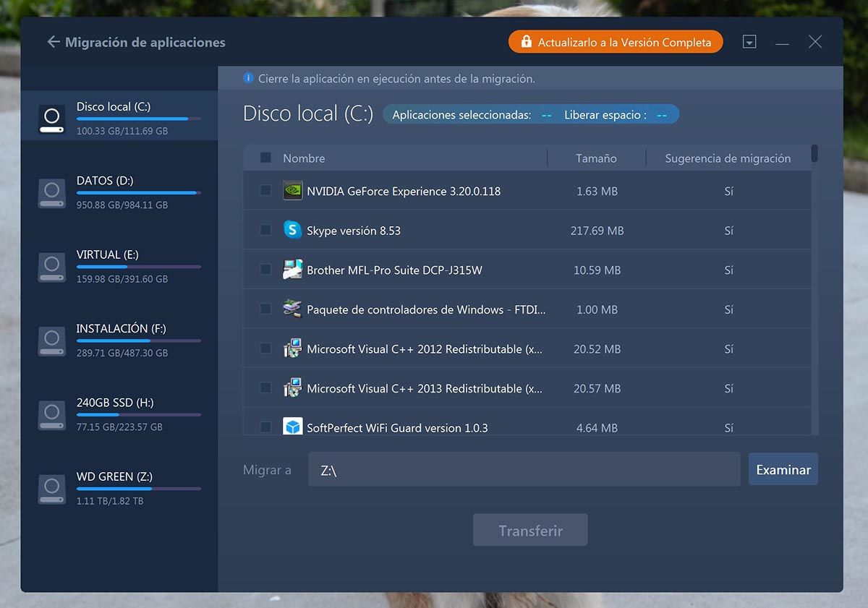Select the Disco local (C:) drive

(119, 116)
